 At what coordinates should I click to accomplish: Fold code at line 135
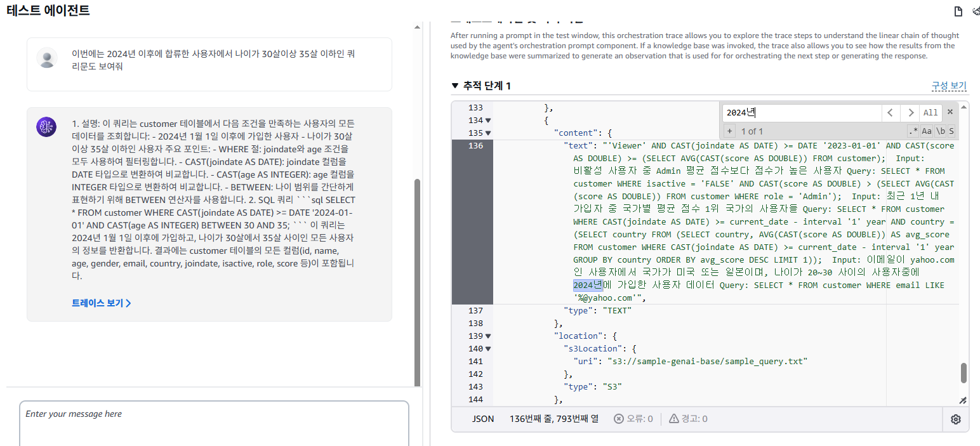(488, 133)
